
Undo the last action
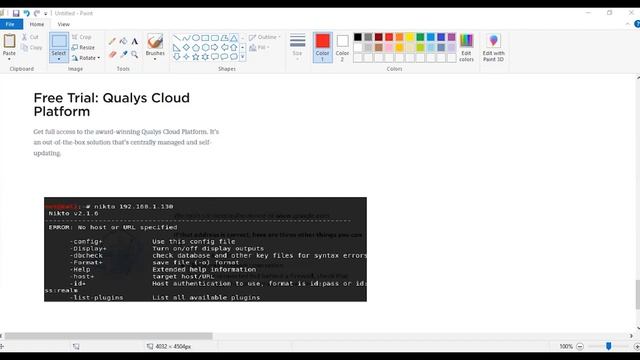(x=27, y=13)
